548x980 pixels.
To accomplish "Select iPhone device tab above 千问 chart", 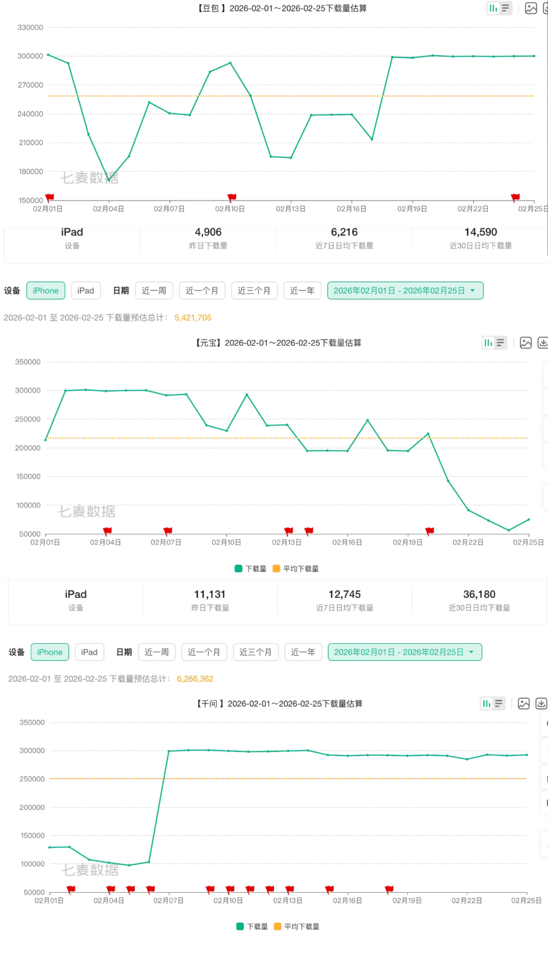I will coord(50,652).
